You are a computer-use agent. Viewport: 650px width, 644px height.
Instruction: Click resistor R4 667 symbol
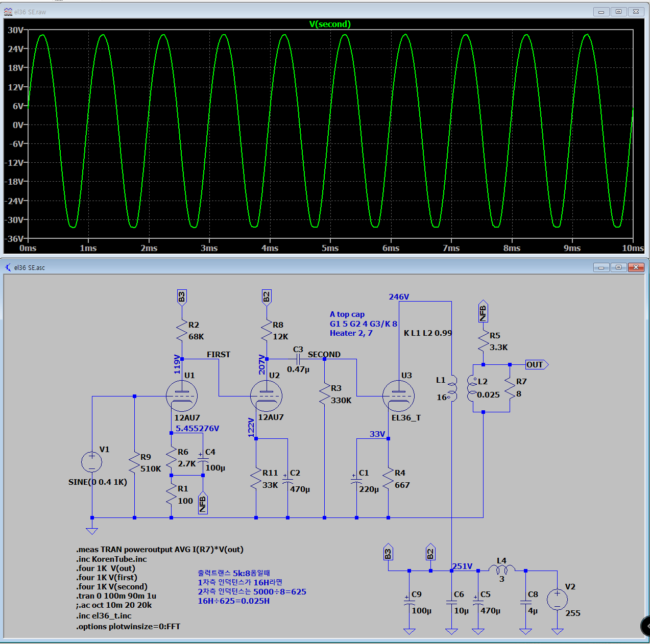coord(389,479)
